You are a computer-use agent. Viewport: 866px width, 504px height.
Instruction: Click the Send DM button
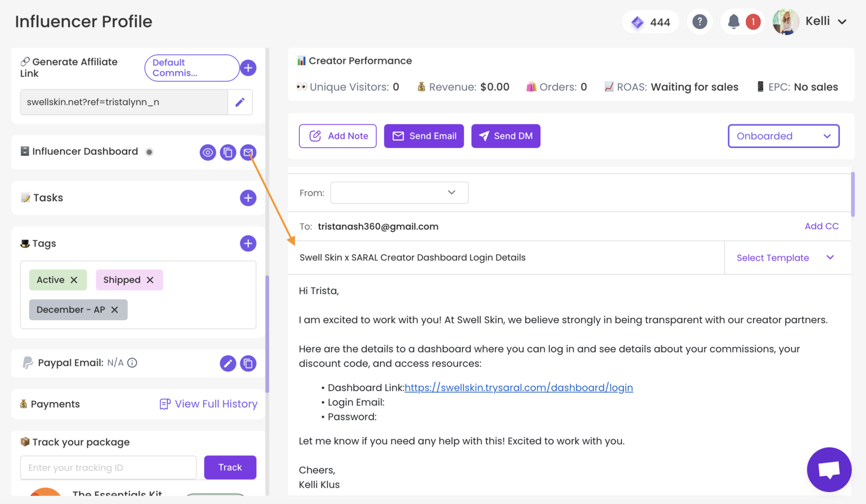[506, 136]
